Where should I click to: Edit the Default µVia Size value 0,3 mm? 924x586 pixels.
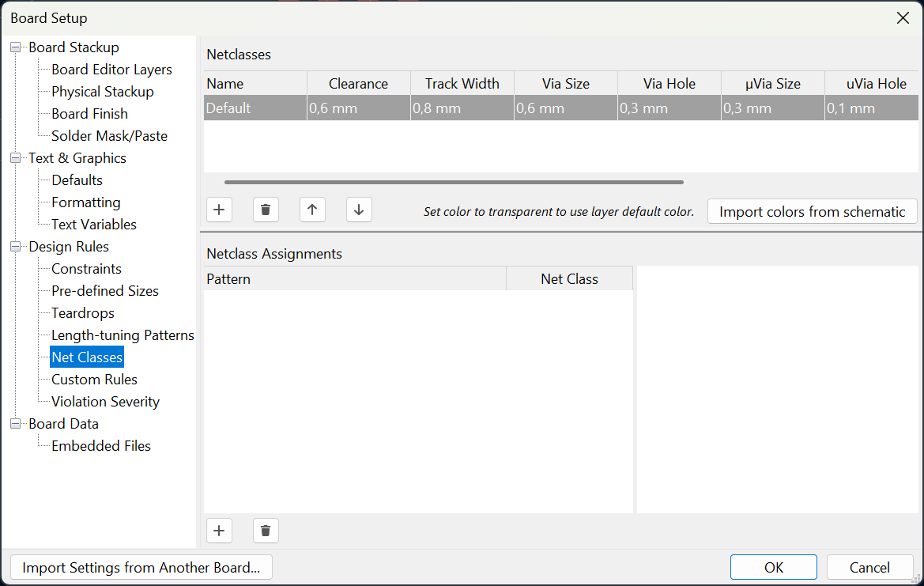(772, 108)
